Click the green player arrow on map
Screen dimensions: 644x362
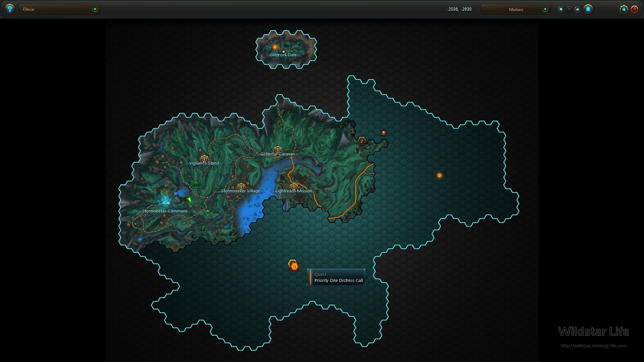pos(189,200)
